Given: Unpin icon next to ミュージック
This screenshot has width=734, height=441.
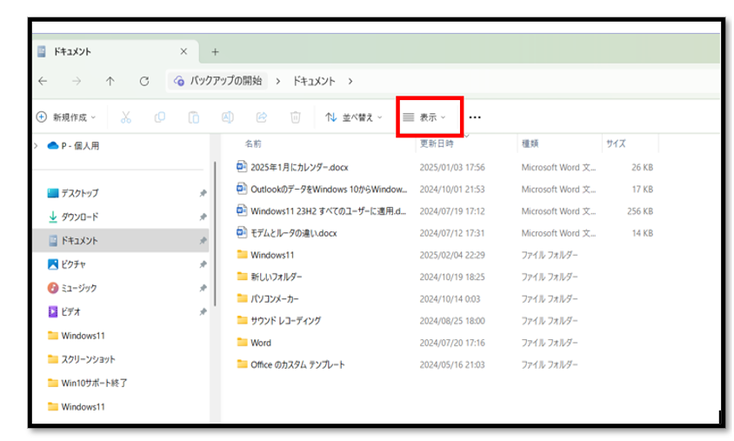Looking at the screenshot, I should 203,288.
